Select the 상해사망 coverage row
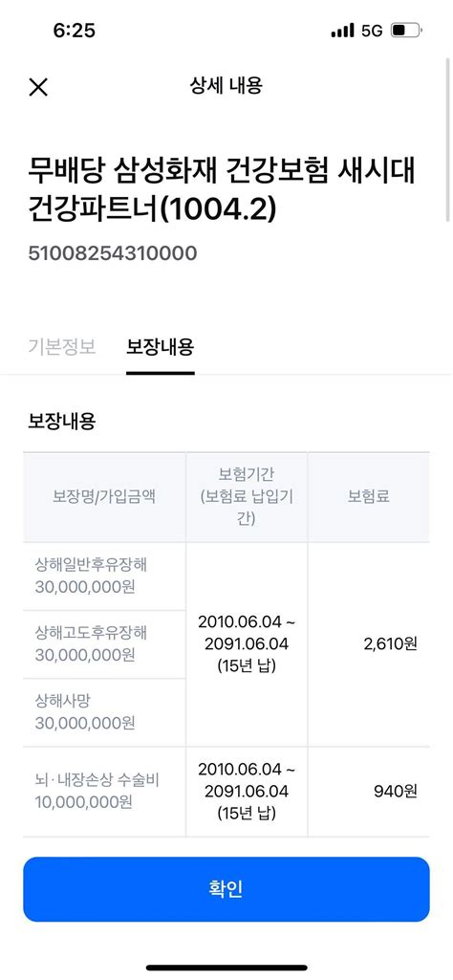 pos(104,712)
